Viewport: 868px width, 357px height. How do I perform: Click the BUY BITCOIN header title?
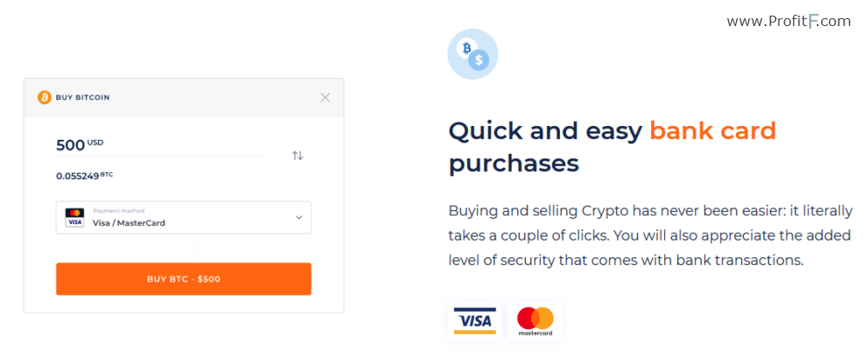pos(82,97)
